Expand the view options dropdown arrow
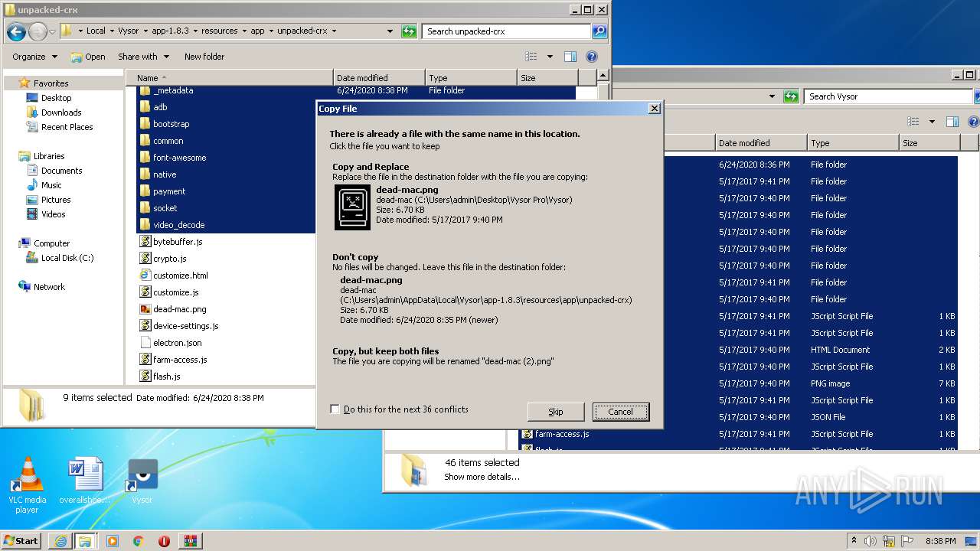 click(x=550, y=57)
